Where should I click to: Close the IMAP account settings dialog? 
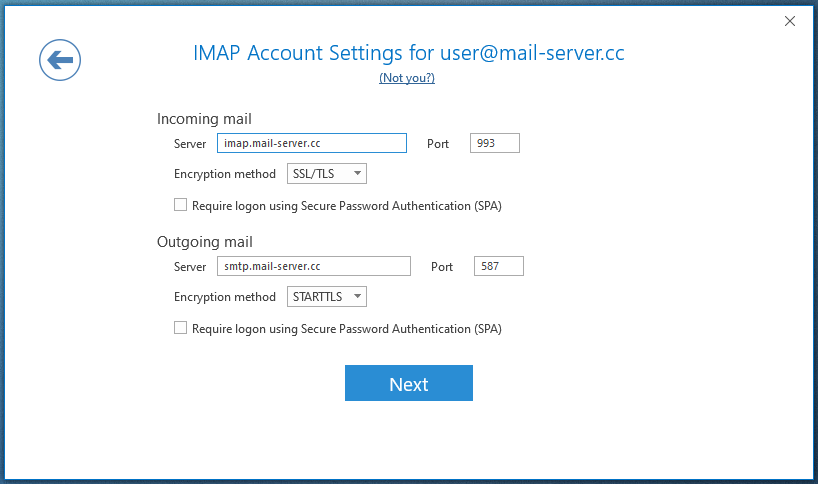(x=790, y=21)
